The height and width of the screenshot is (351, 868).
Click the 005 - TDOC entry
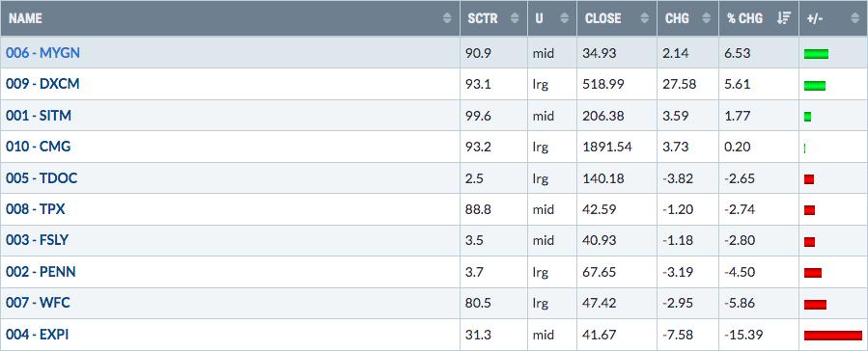(42, 178)
